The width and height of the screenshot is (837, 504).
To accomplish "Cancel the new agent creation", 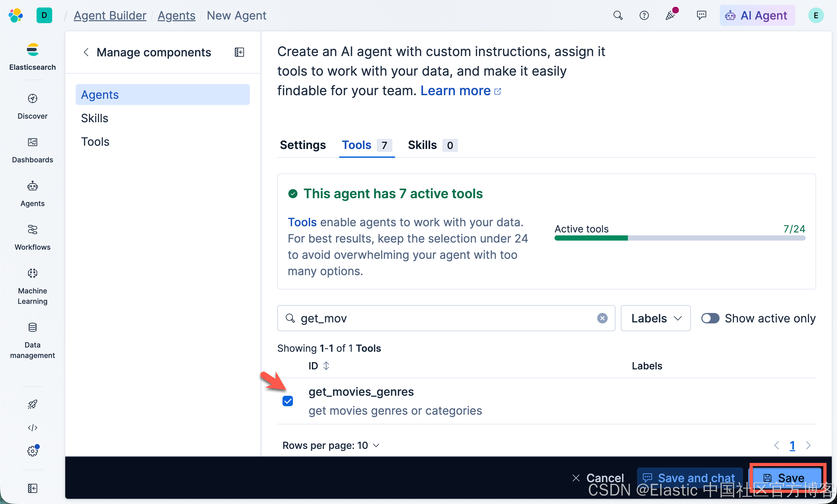I will tap(598, 478).
